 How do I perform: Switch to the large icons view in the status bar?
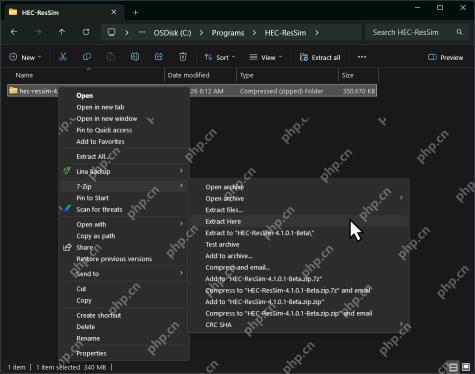(x=466, y=367)
